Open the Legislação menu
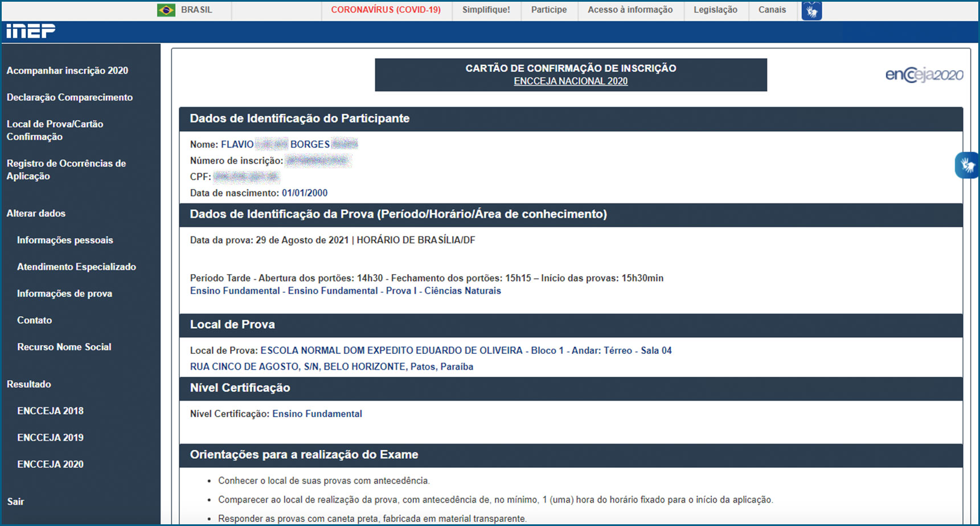 tap(715, 10)
